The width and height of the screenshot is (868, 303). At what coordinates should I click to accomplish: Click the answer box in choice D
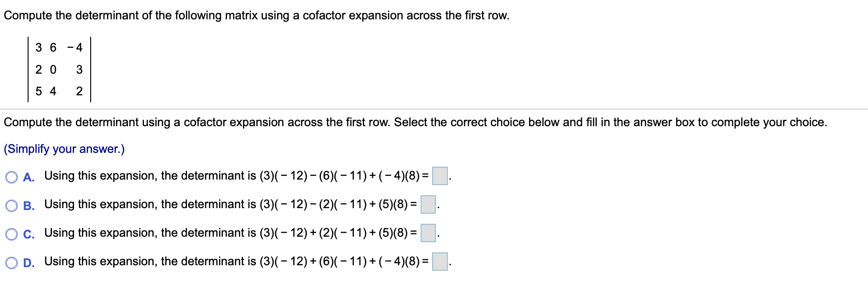point(440,262)
